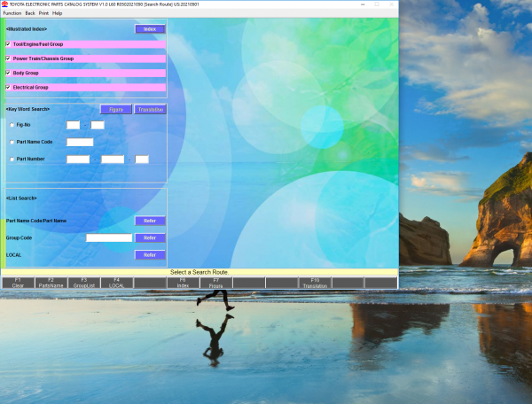The image size is (532, 404).
Task: Close the Toyota parts catalog window
Action: pyautogui.click(x=391, y=4)
